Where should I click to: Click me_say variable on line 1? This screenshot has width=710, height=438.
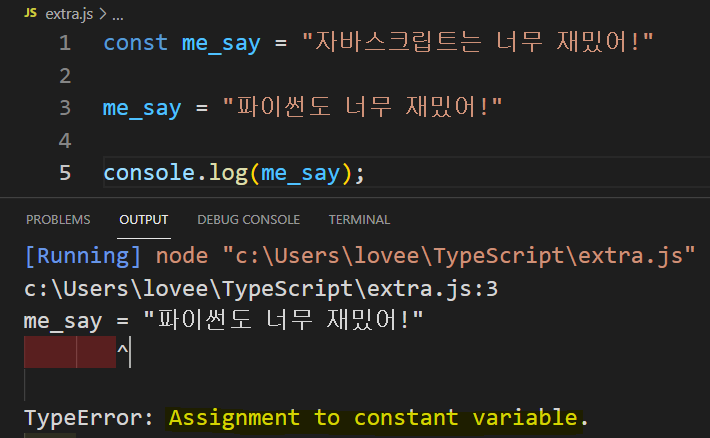point(221,44)
